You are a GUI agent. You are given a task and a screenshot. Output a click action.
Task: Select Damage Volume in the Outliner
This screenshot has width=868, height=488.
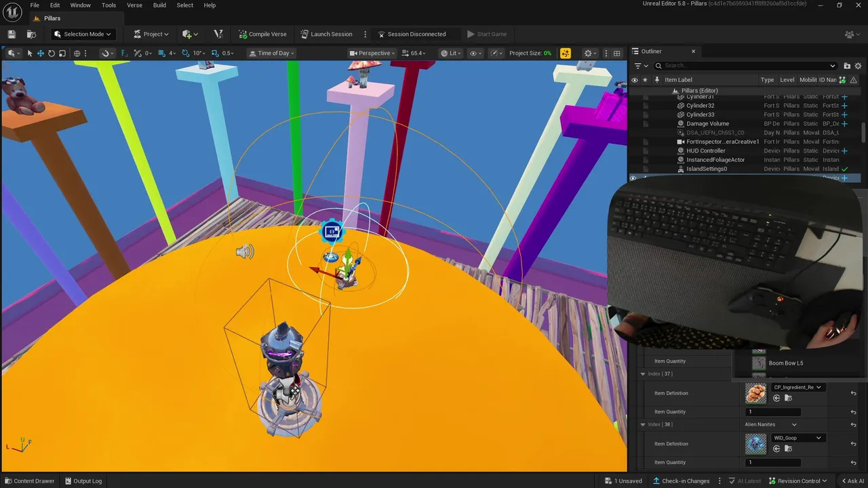pyautogui.click(x=707, y=123)
